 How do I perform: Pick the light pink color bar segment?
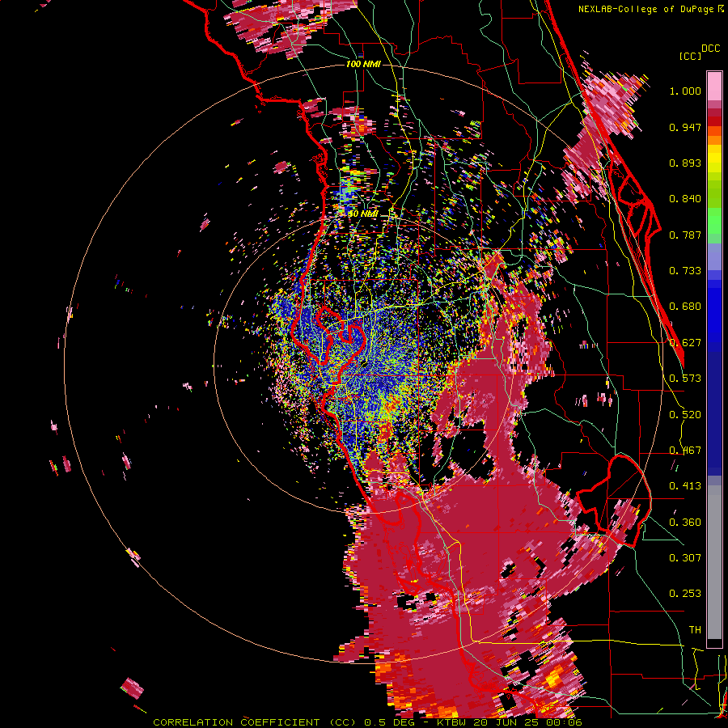714,86
